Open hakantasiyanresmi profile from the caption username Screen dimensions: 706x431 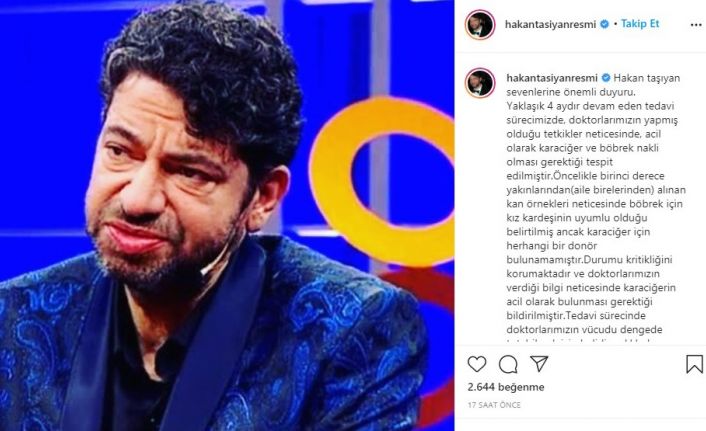point(552,78)
